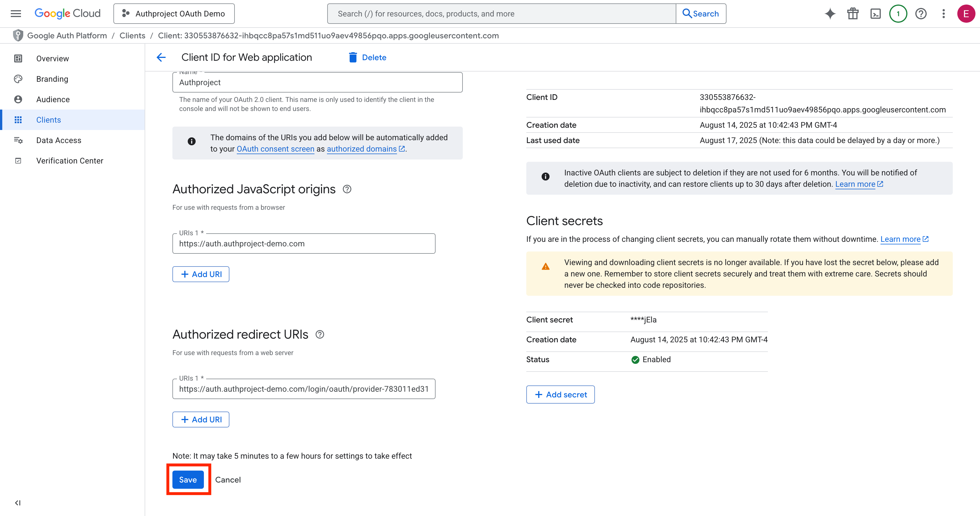Open Learn more about rotating secrets
This screenshot has width=980, height=516.
[904, 239]
